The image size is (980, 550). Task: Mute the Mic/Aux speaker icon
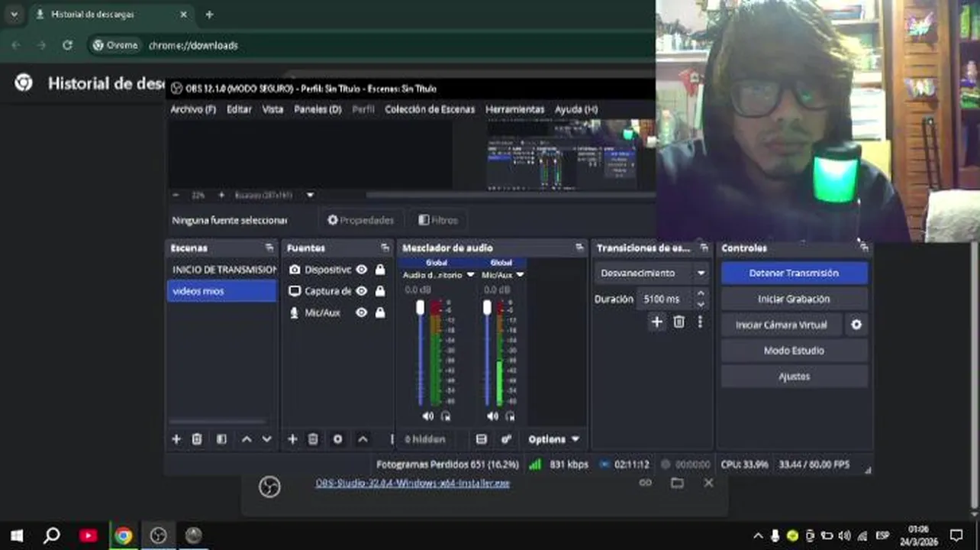tap(492, 416)
